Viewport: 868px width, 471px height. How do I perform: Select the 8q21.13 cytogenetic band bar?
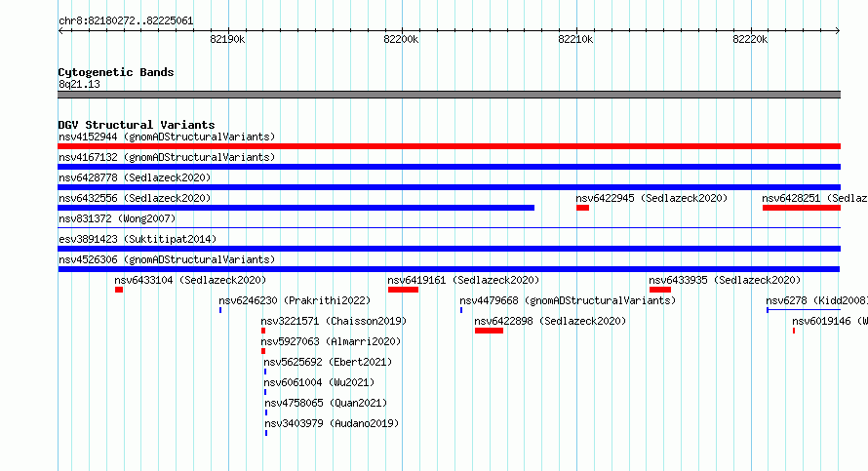(x=449, y=95)
